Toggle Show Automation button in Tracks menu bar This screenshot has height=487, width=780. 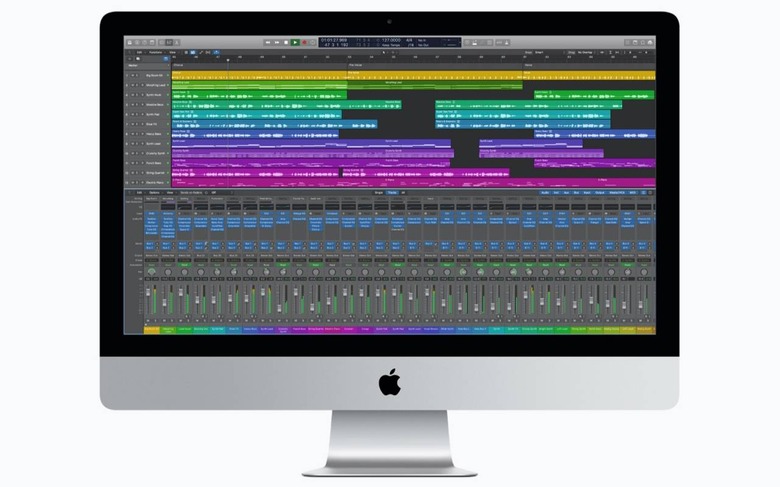pos(201,52)
